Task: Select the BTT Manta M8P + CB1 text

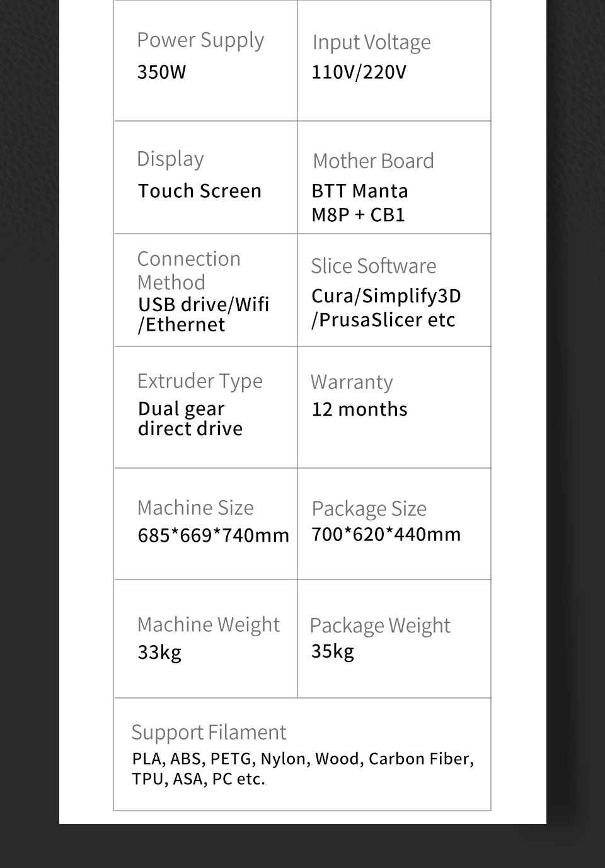Action: pyautogui.click(x=359, y=203)
